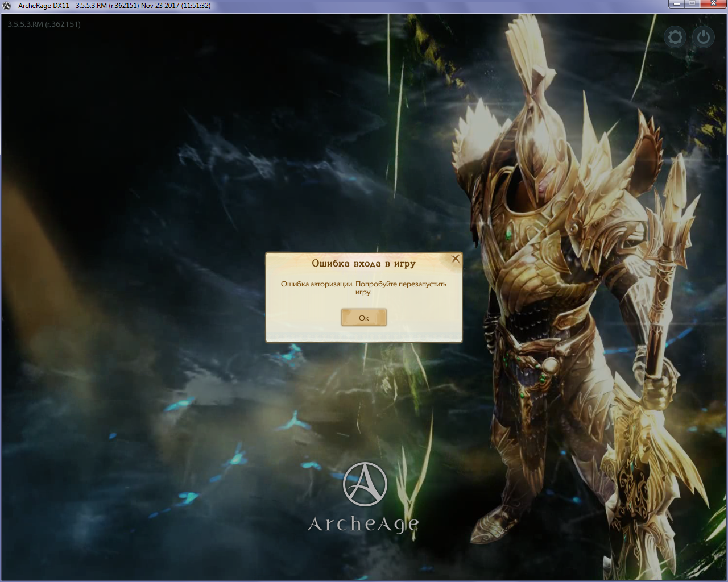Screen dimensions: 728x582
Task: Maximize the ArcheRage window
Action: coord(692,4)
